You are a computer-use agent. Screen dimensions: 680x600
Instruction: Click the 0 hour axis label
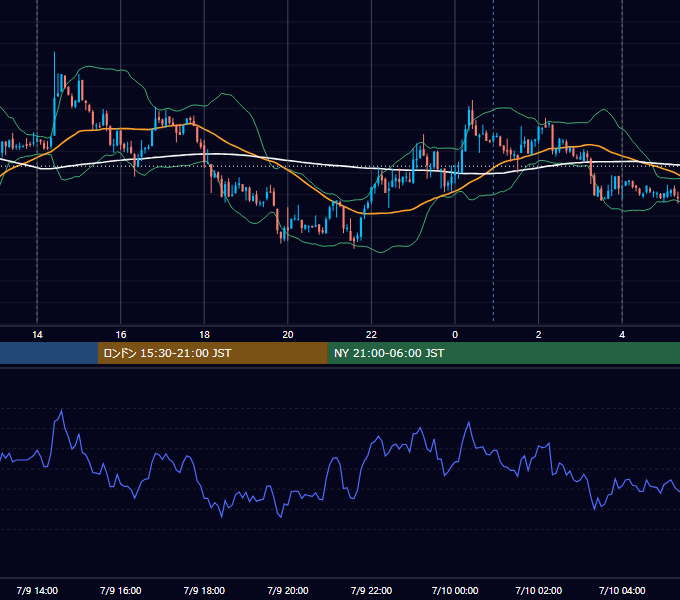455,335
